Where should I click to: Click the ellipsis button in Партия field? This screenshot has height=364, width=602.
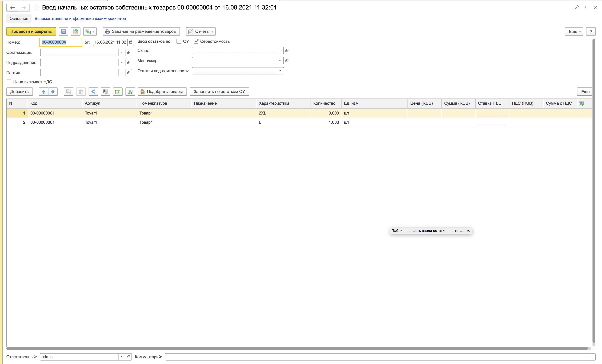pos(122,73)
